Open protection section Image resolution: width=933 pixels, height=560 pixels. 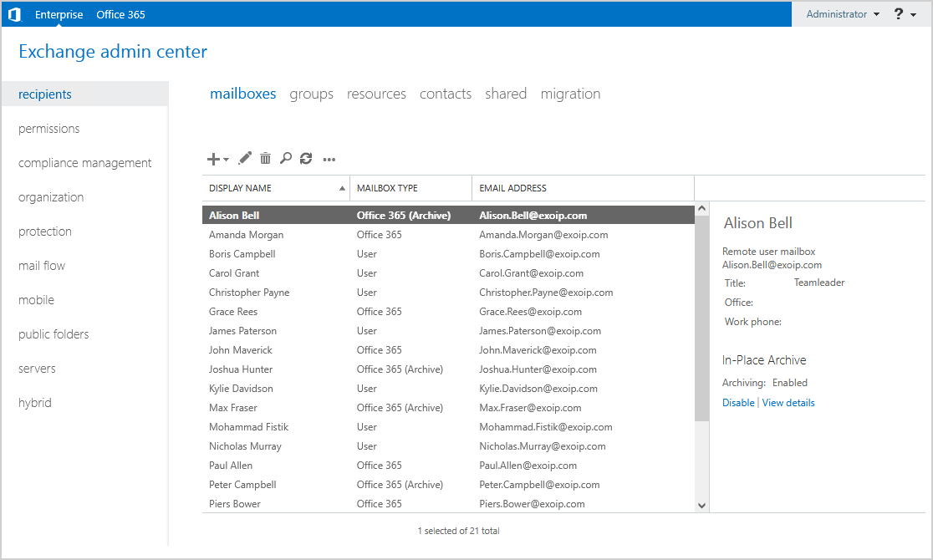point(45,232)
